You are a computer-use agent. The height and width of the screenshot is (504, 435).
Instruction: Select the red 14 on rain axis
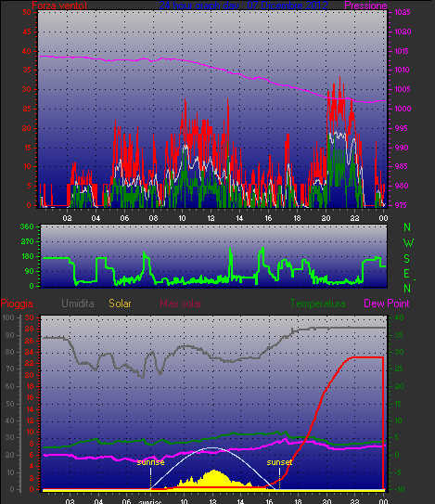[30, 409]
